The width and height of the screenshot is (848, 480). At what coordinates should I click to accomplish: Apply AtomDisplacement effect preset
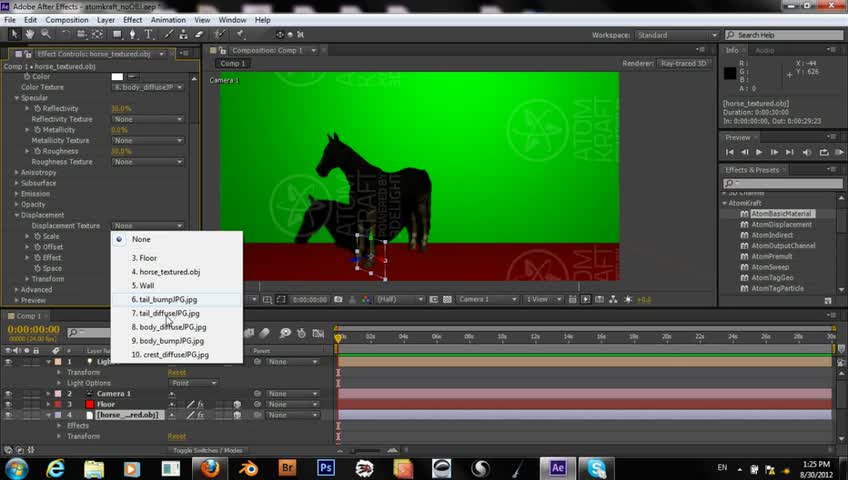pyautogui.click(x=781, y=224)
